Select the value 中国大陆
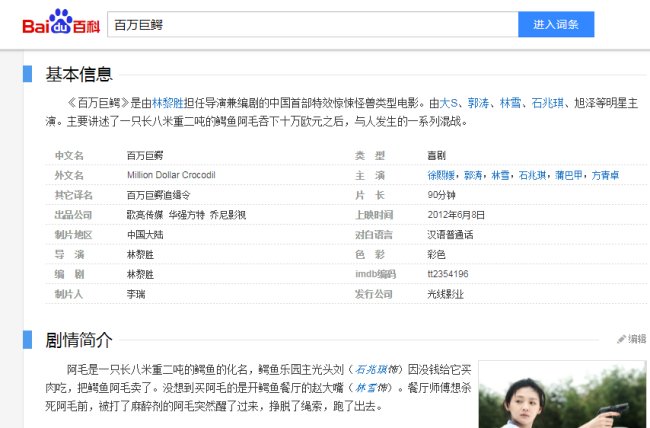The image size is (650, 428). pyautogui.click(x=145, y=235)
